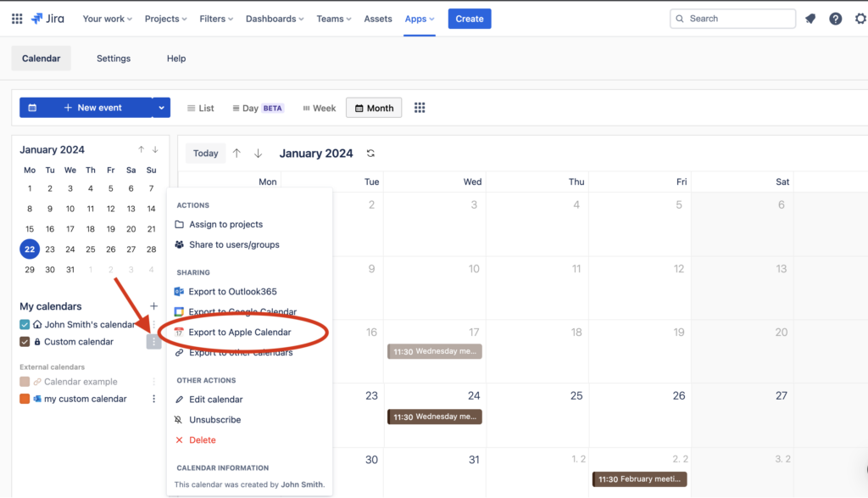The width and height of the screenshot is (868, 498).
Task: Switch to the Settings tab
Action: [114, 59]
